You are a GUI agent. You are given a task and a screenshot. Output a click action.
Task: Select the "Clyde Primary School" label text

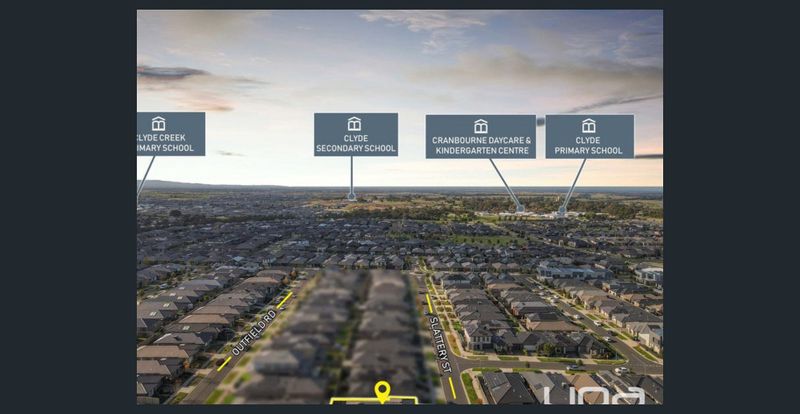[588, 144]
